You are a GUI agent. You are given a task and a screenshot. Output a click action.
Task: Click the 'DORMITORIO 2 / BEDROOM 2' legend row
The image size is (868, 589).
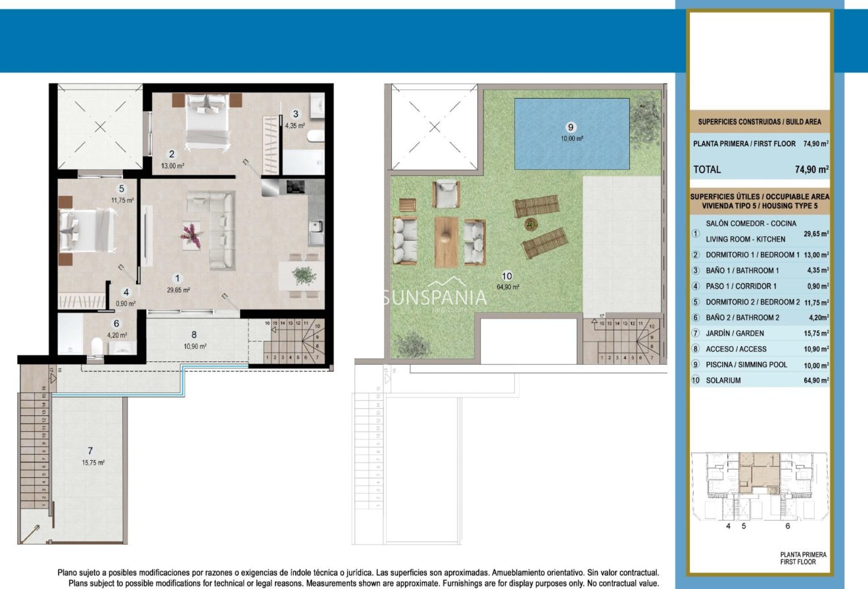coord(759,301)
